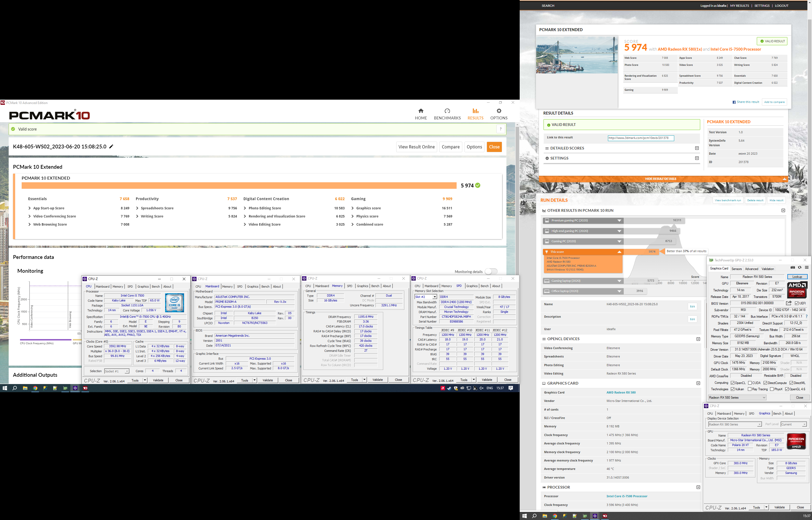Click View Result Online button
Viewport: 812px width, 520px height.
pos(416,147)
